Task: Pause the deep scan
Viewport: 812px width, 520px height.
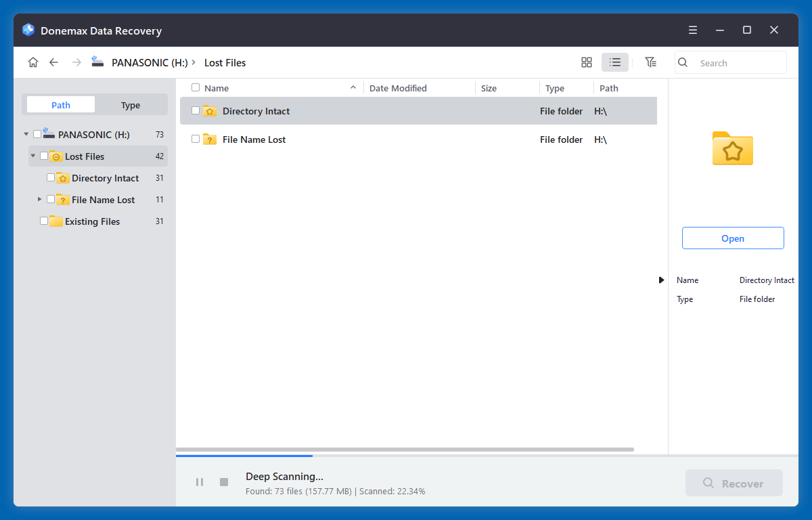Action: [x=200, y=482]
